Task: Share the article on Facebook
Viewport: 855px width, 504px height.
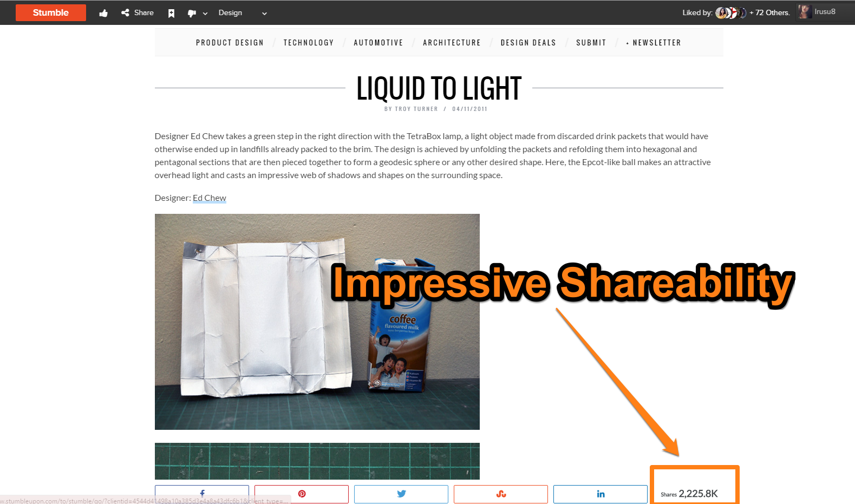Action: tap(202, 494)
